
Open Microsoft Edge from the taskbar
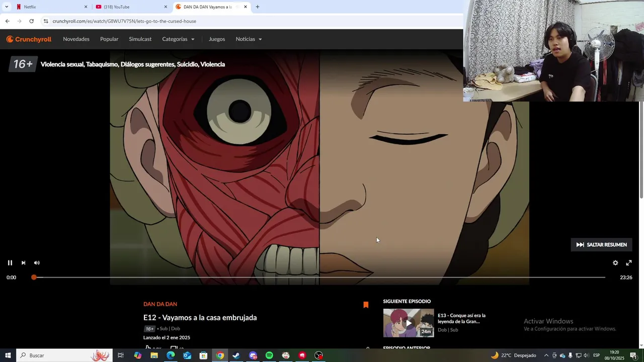point(171,355)
